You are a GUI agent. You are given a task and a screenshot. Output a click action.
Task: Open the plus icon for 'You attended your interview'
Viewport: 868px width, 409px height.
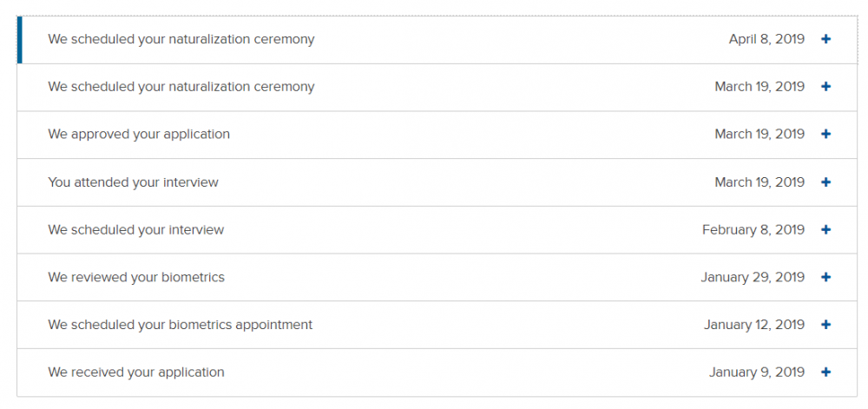825,182
